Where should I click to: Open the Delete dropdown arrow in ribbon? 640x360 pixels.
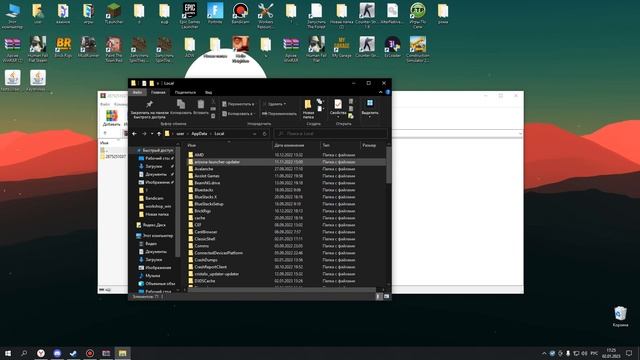tap(284, 104)
